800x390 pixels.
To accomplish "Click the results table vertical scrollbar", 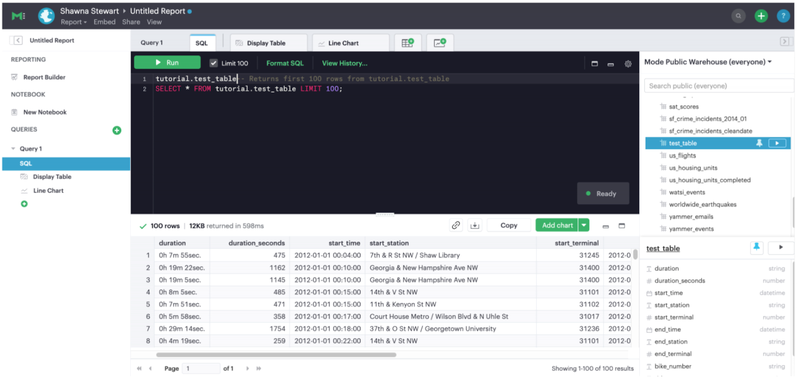I will coord(635,254).
